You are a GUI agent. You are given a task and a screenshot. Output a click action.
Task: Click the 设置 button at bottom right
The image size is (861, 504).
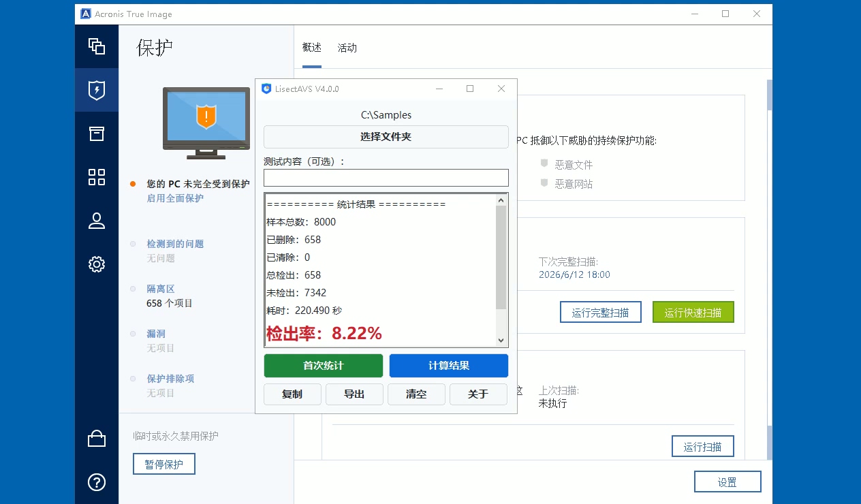pyautogui.click(x=727, y=482)
